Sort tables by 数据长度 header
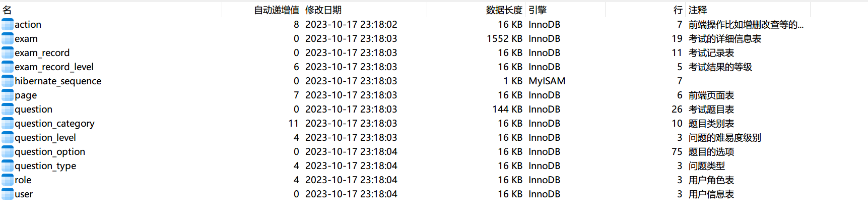 tap(504, 10)
